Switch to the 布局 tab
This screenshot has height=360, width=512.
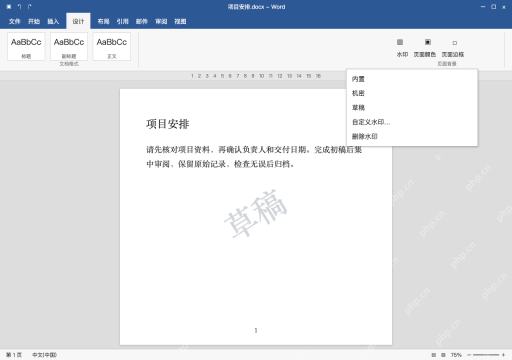pyautogui.click(x=103, y=21)
